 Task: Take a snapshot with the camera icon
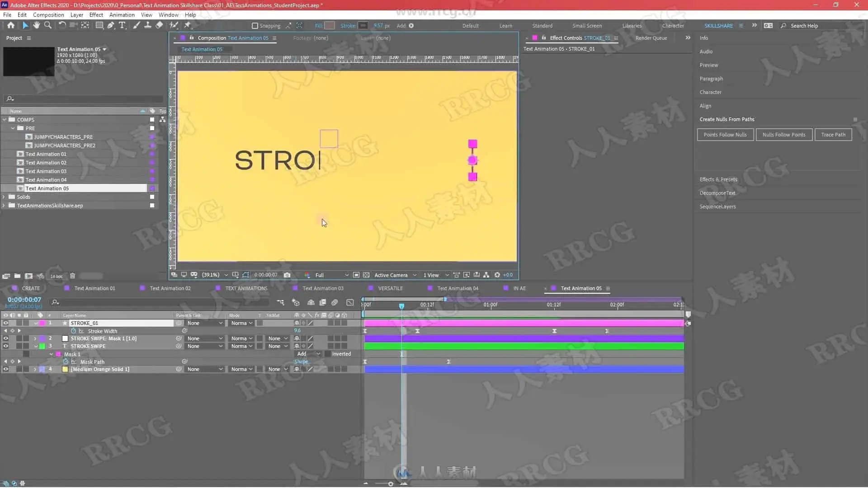[x=287, y=275]
